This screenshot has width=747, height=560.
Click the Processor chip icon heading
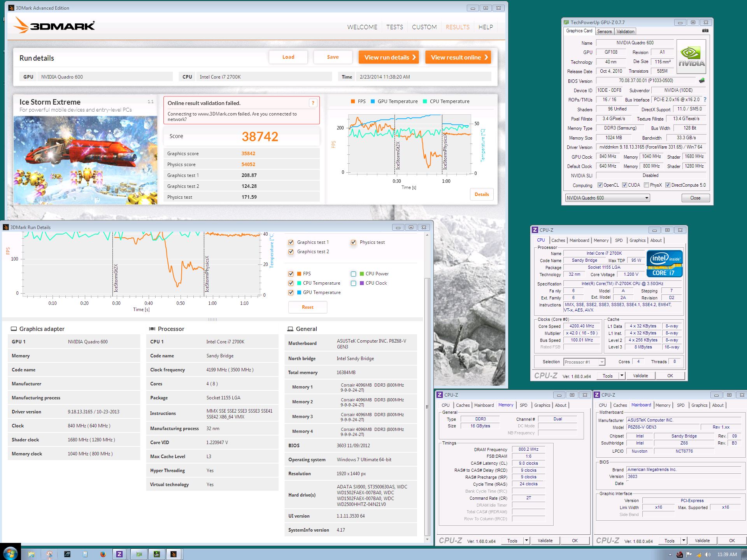click(152, 329)
